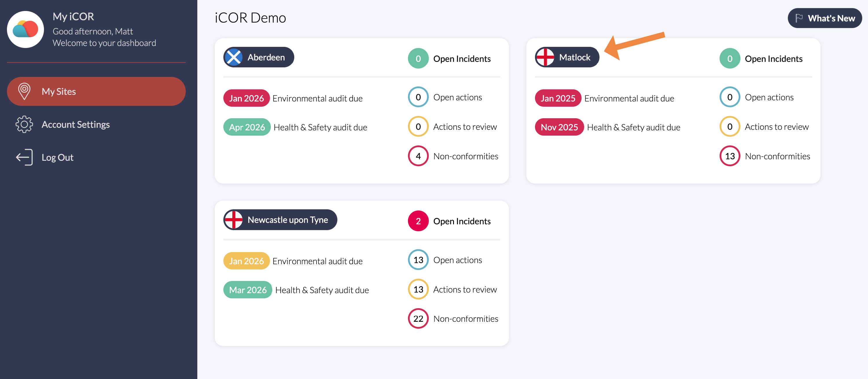868x379 pixels.
Task: Click the My Sites location pin icon
Action: [24, 91]
